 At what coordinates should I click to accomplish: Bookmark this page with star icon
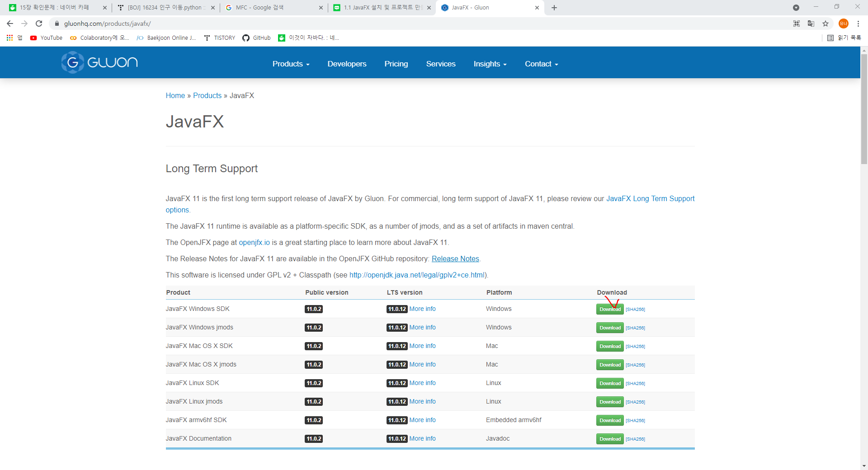click(x=826, y=23)
